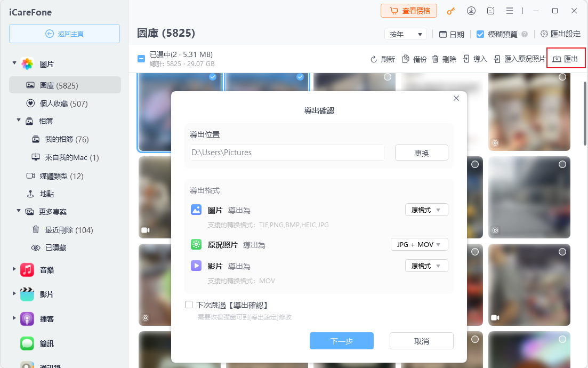Click the 下一步 next button

342,341
